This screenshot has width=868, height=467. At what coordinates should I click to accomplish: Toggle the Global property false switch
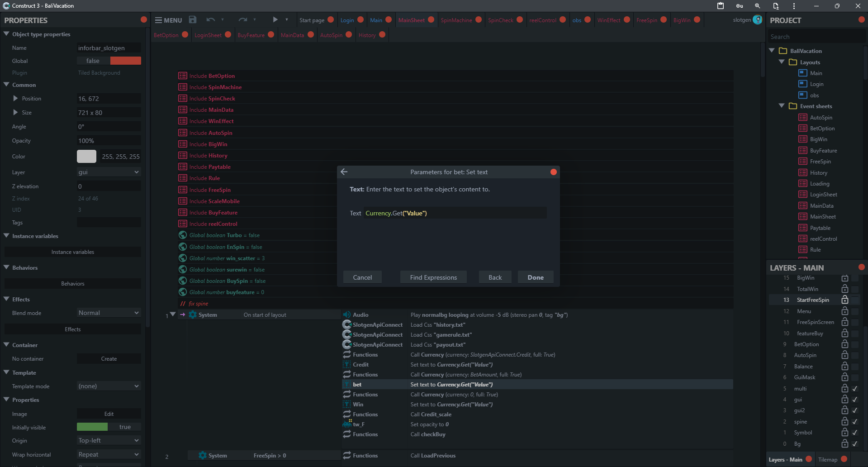(109, 61)
